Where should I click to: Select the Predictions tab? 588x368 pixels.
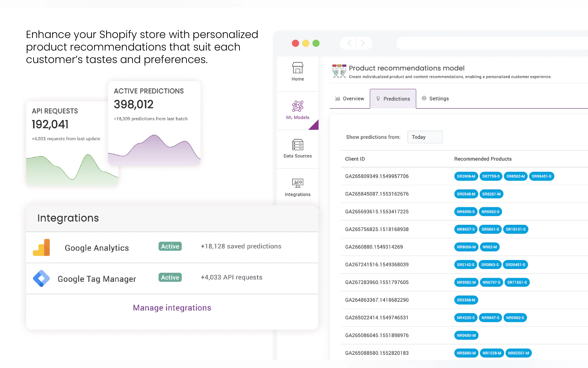[x=393, y=98]
